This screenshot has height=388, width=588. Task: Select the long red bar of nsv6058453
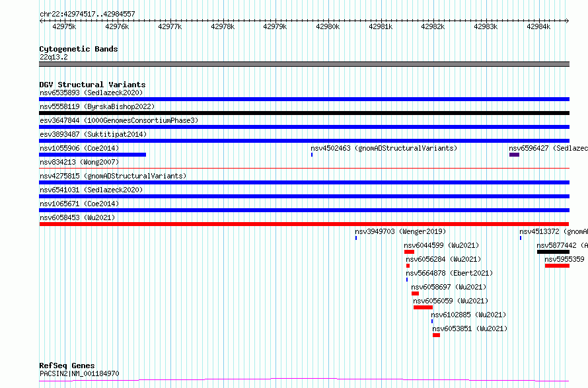coord(304,224)
